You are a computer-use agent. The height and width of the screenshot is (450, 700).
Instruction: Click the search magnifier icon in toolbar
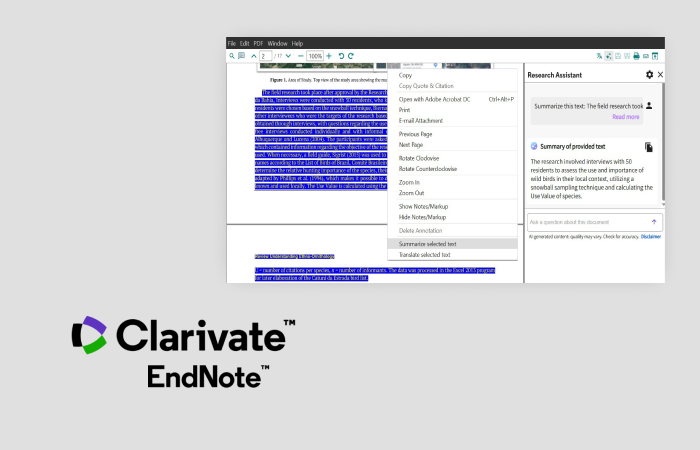(231, 56)
